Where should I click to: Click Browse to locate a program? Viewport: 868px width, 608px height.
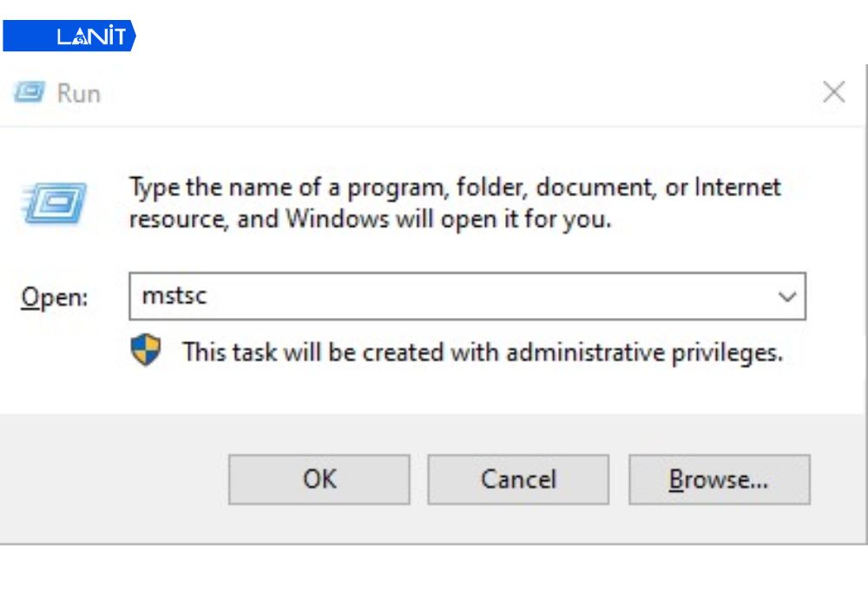(x=720, y=479)
